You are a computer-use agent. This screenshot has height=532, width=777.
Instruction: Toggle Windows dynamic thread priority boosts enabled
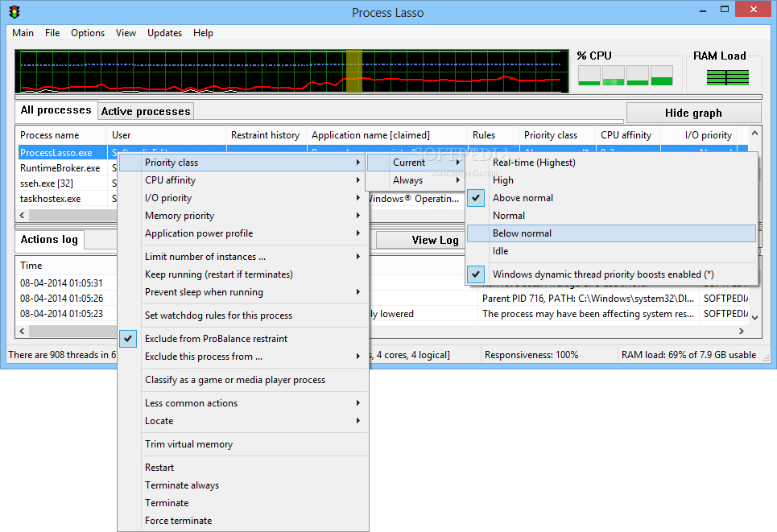point(476,274)
